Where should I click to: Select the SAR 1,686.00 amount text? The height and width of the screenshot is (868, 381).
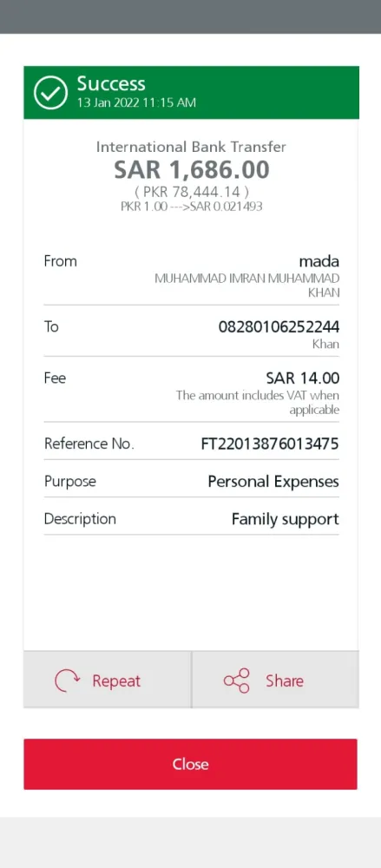192,169
